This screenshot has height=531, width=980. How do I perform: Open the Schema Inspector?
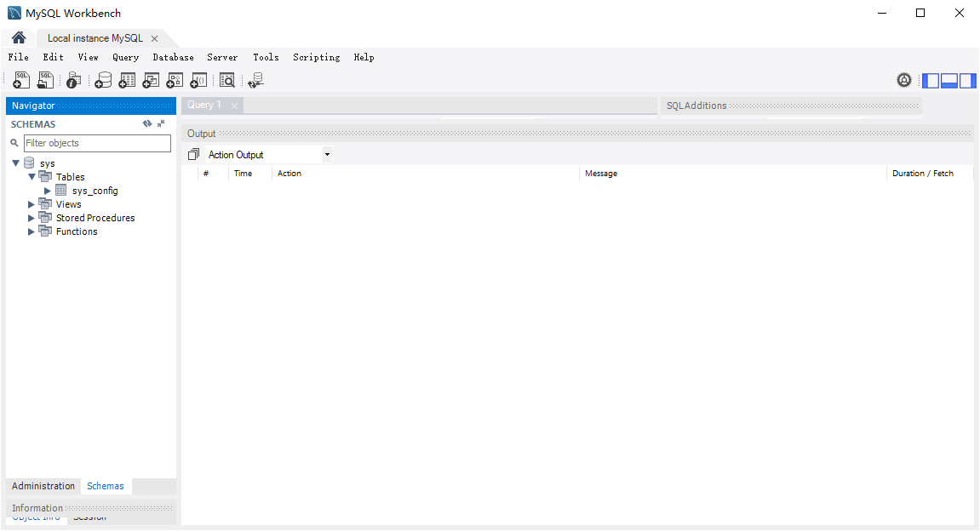73,80
